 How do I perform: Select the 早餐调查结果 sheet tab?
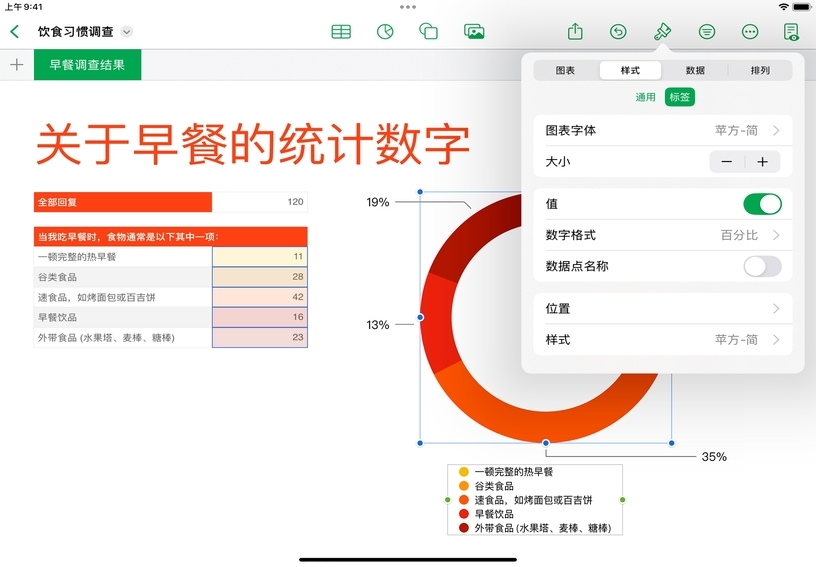pos(87,65)
